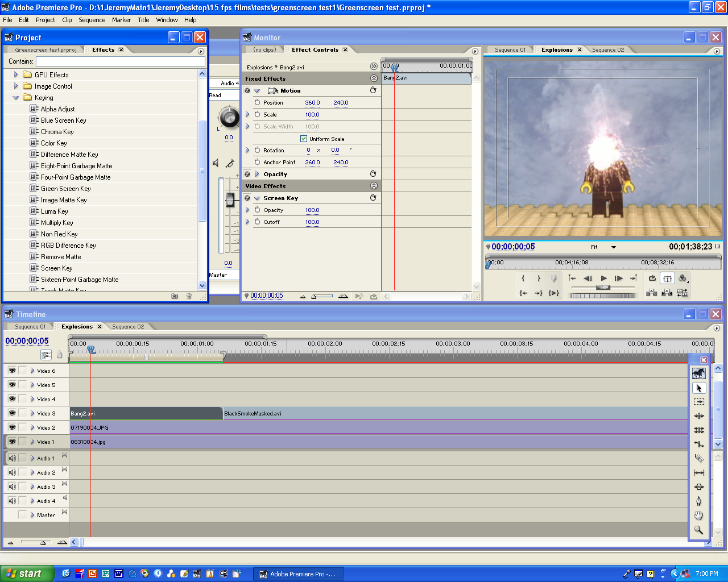This screenshot has width=728, height=582.
Task: Select the Rolling Edit tool
Action: pos(699,430)
